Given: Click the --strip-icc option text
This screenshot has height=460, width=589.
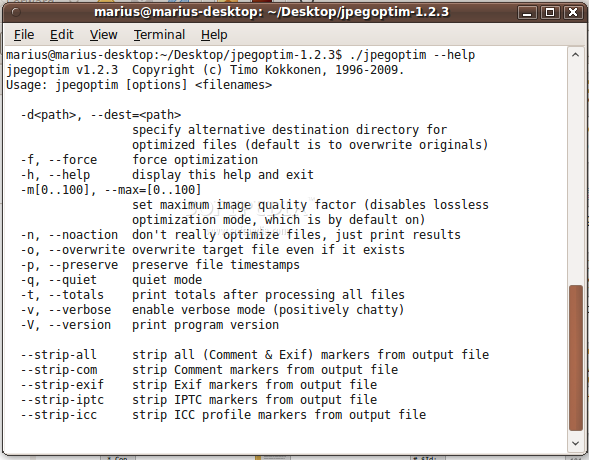Looking at the screenshot, I should pyautogui.click(x=59, y=415).
